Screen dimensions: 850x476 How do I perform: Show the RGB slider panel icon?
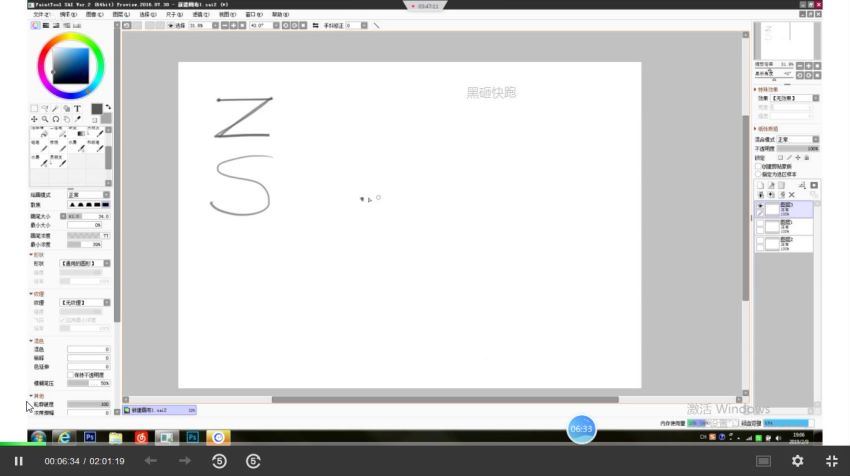coord(46,25)
